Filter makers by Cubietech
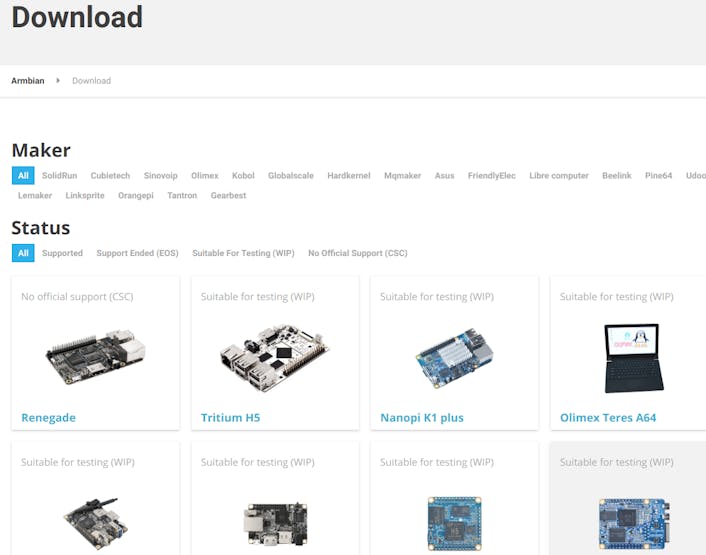Image resolution: width=706 pixels, height=555 pixels. click(x=110, y=176)
